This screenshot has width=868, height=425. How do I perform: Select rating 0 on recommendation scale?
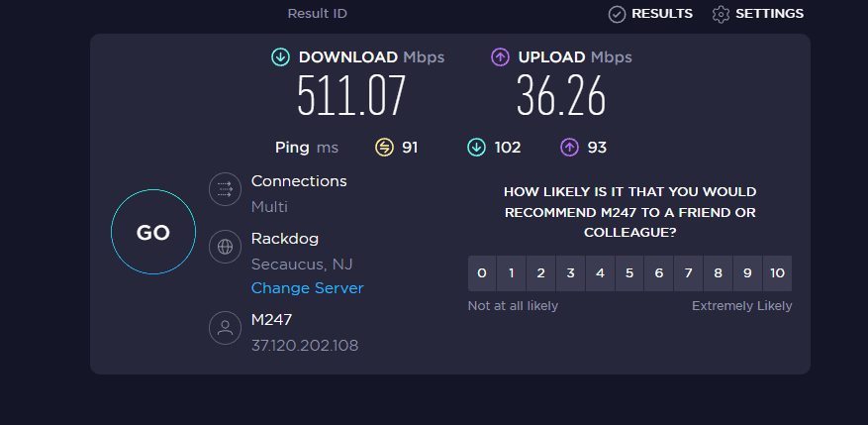pos(482,273)
